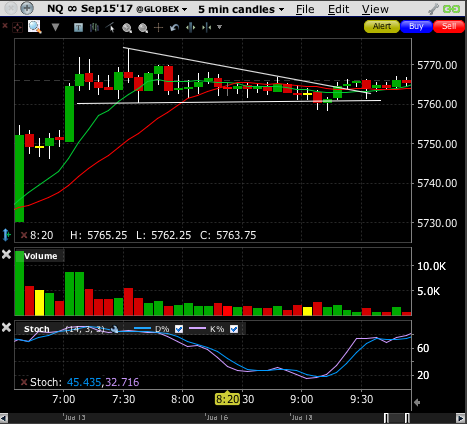Viewport: 467px width, 424px height.
Task: Click the compress-inward arrows bar icon
Action: [207, 27]
